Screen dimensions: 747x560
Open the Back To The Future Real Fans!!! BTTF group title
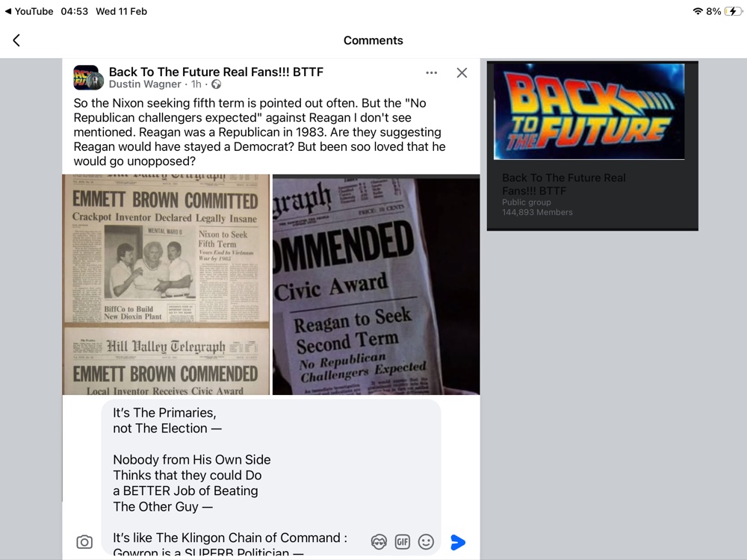pyautogui.click(x=216, y=72)
